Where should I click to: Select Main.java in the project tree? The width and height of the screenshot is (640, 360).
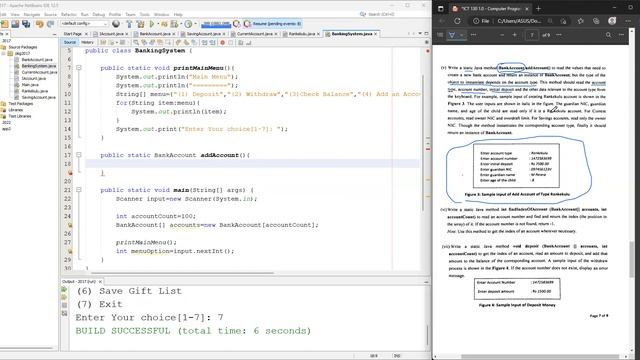tap(30, 85)
